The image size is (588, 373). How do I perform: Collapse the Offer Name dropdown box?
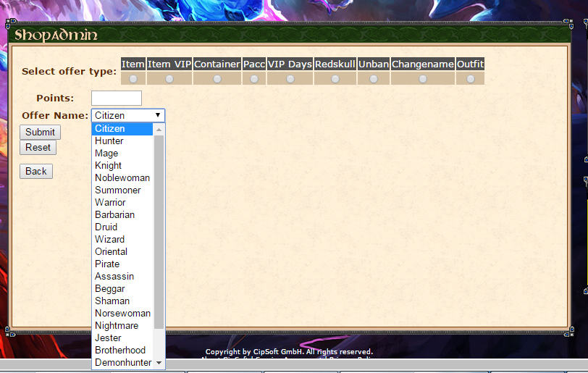(x=128, y=115)
